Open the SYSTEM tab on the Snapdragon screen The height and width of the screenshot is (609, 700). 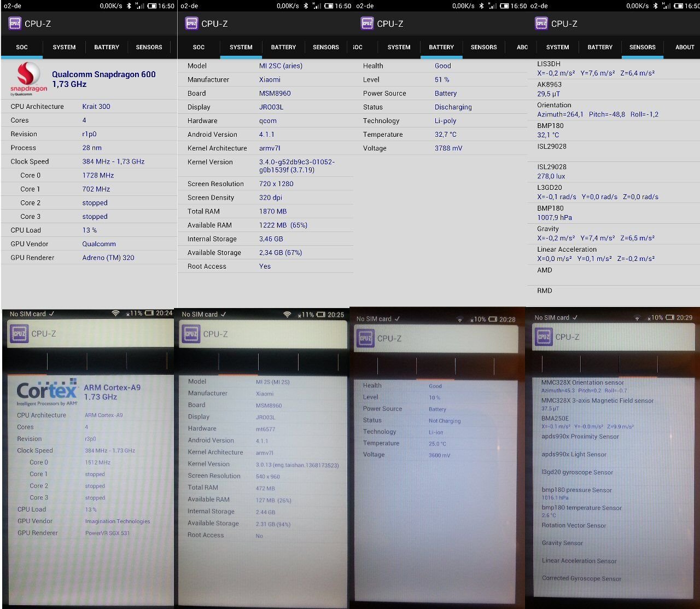pos(64,47)
